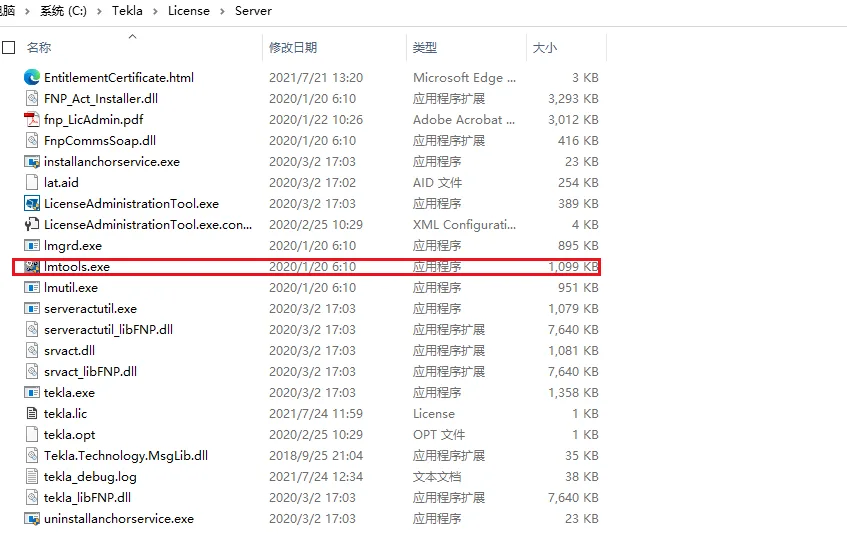Select file name LicenseAdministrationTool.exe
Image resolution: width=847 pixels, height=558 pixels.
click(131, 204)
